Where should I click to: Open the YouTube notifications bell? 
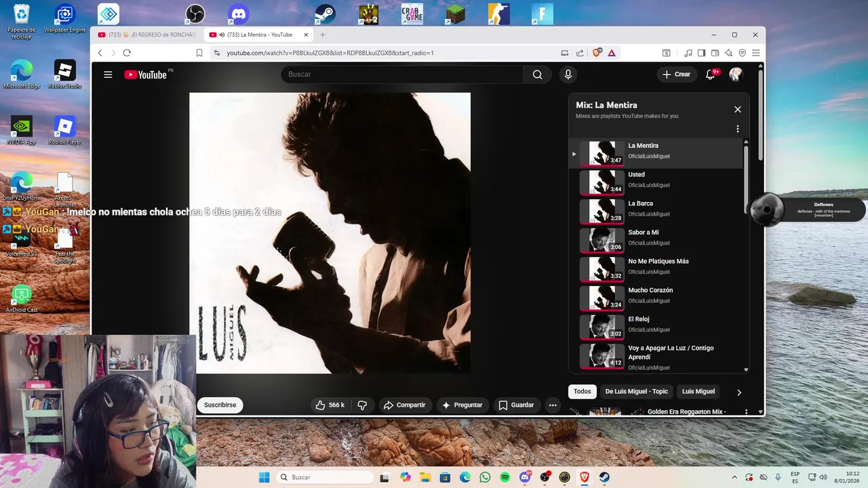711,75
